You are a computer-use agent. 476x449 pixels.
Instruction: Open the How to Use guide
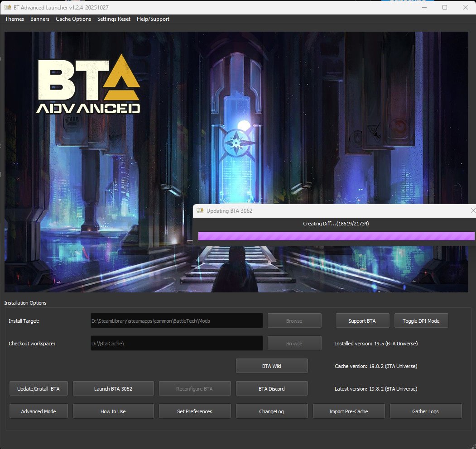click(113, 411)
